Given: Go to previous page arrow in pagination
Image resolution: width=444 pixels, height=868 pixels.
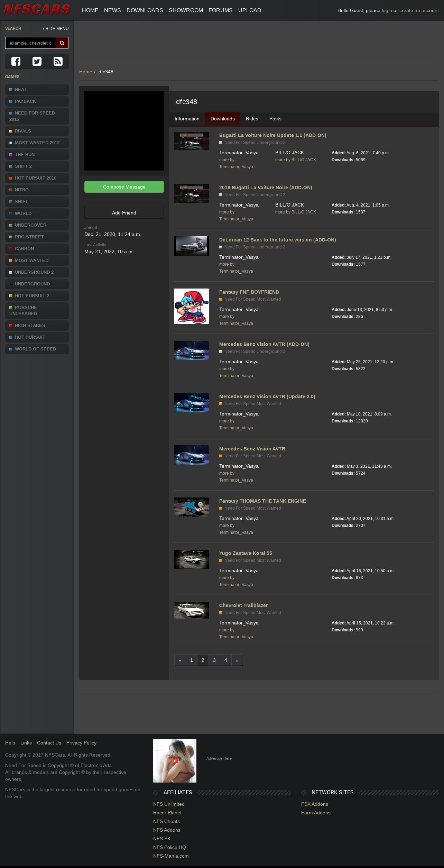Looking at the screenshot, I should pyautogui.click(x=180, y=660).
